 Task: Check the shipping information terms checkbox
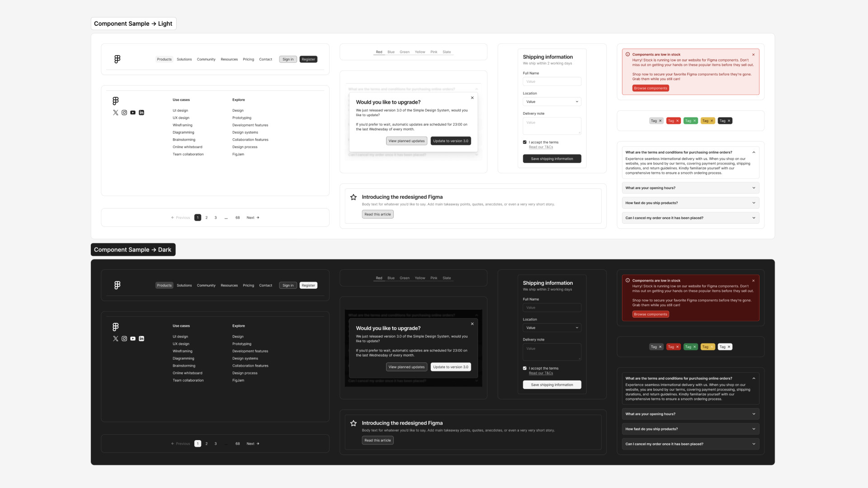(524, 142)
